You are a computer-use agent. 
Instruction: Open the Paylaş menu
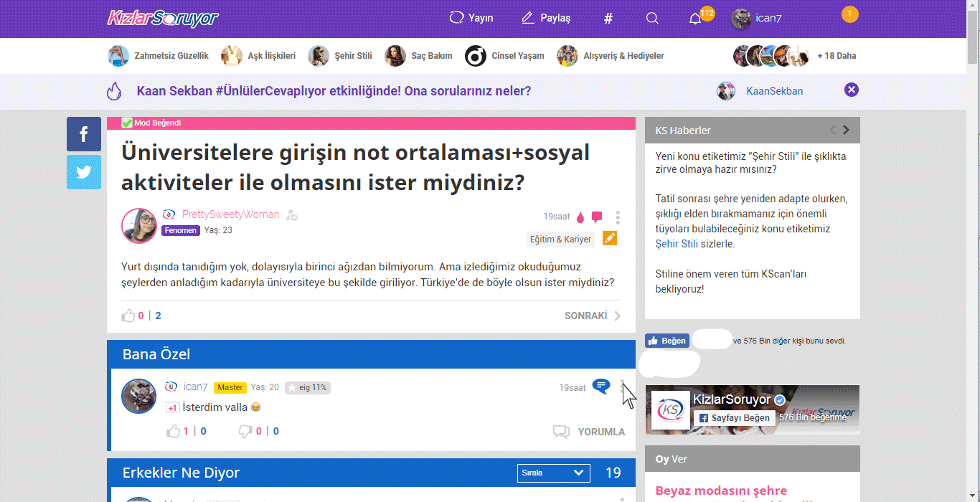click(546, 18)
